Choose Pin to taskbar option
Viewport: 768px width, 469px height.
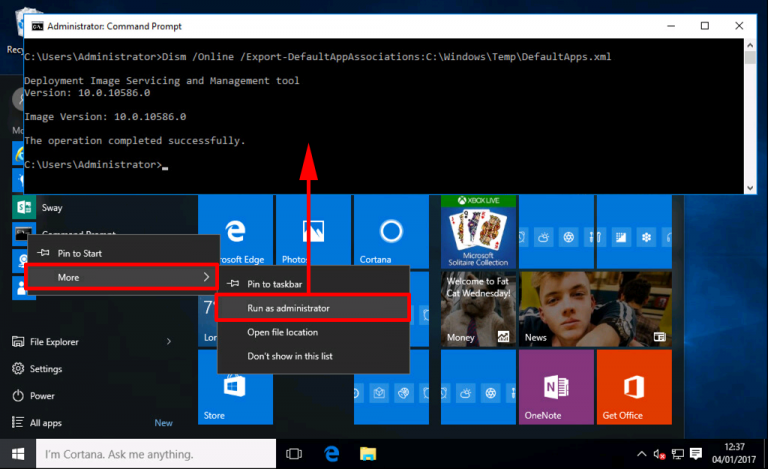pyautogui.click(x=313, y=284)
